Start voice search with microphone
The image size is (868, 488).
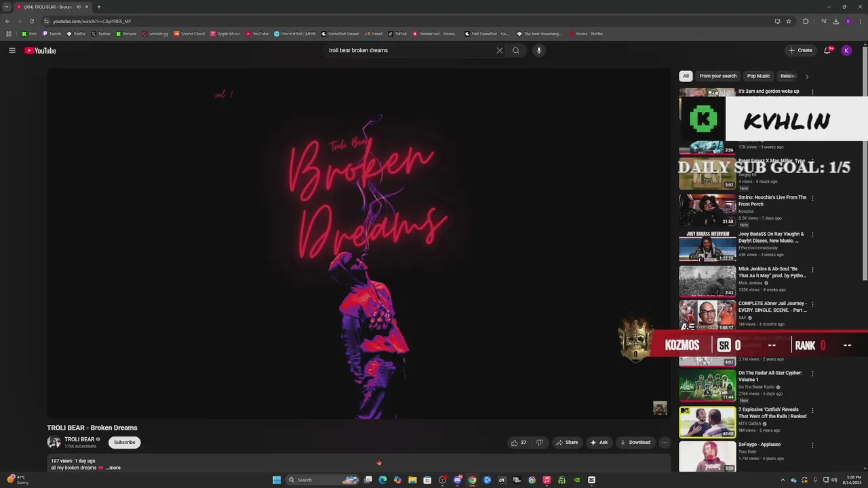click(539, 50)
